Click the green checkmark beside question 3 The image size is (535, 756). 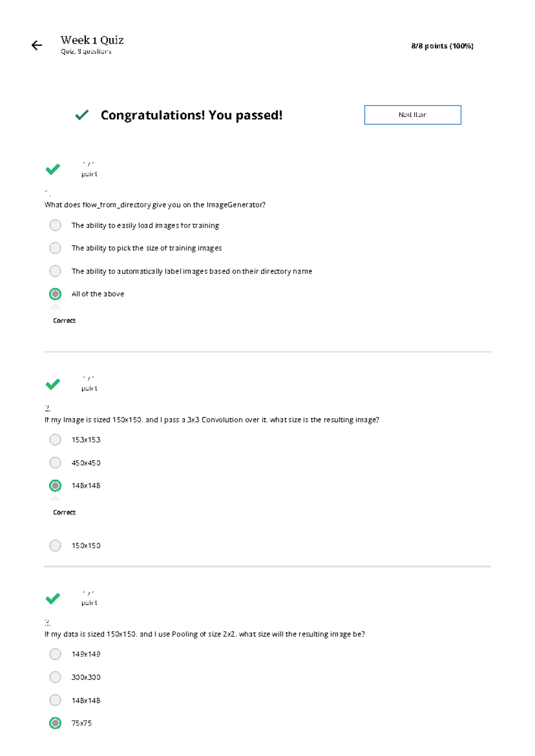pos(53,598)
